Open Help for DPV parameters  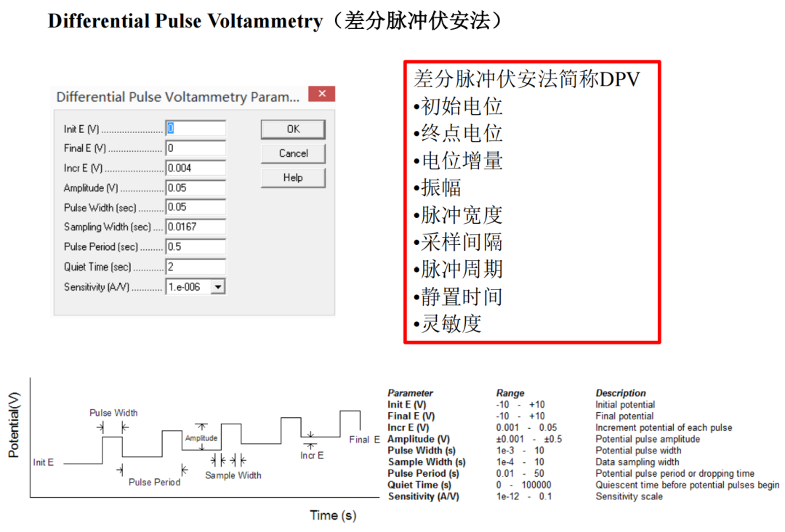(x=292, y=178)
